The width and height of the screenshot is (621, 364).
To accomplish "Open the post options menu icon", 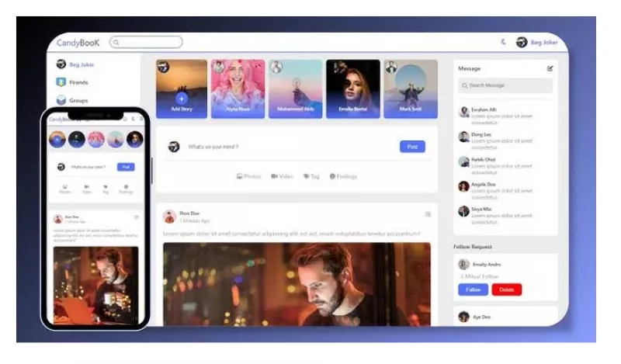I will 428,214.
